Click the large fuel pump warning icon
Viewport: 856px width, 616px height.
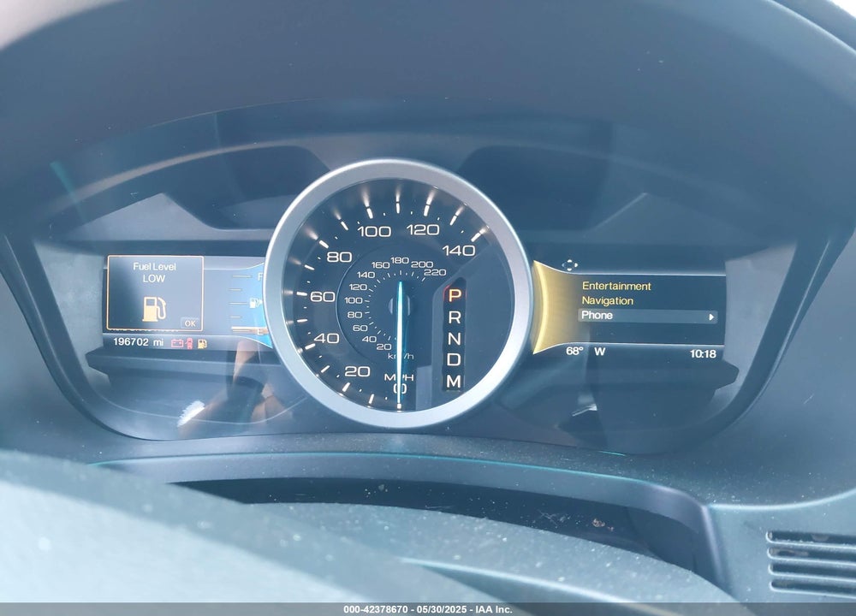[154, 308]
